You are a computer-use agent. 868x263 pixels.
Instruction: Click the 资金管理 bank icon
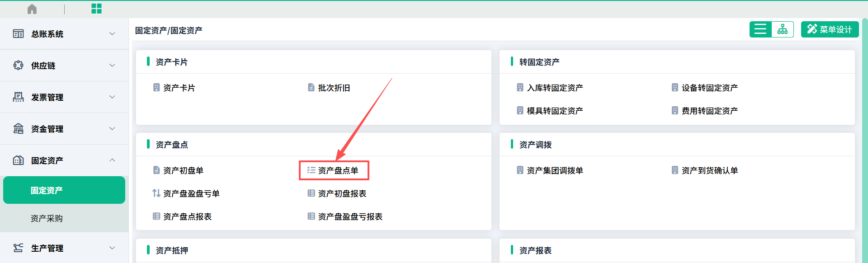coord(18,129)
